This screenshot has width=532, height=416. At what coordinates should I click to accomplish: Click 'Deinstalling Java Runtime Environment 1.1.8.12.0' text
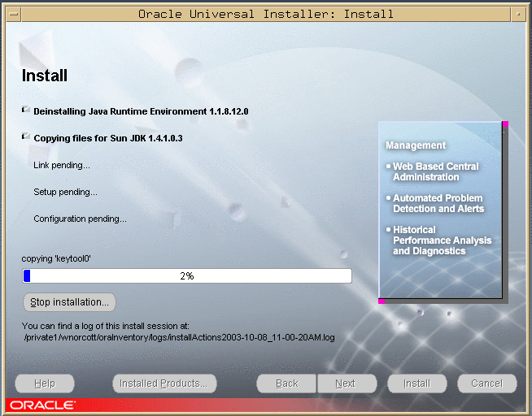pyautogui.click(x=141, y=111)
